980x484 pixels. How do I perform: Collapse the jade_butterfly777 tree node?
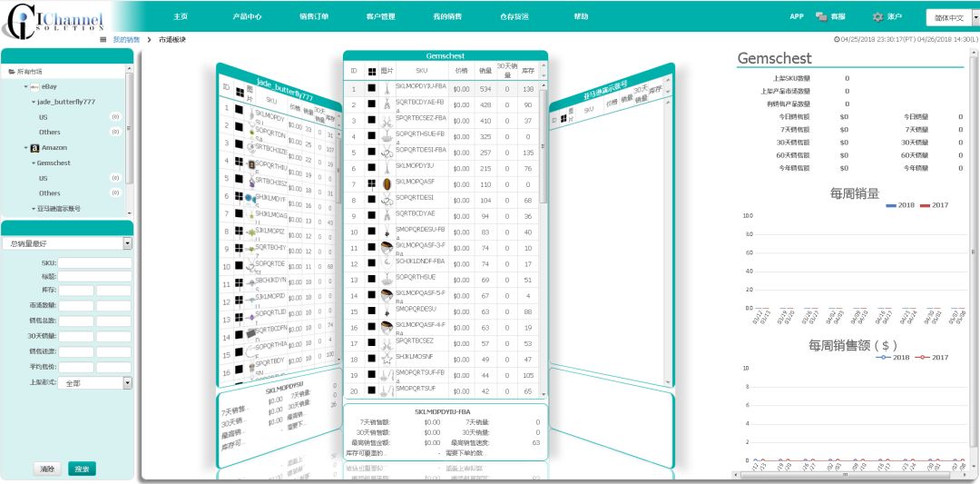[x=34, y=102]
